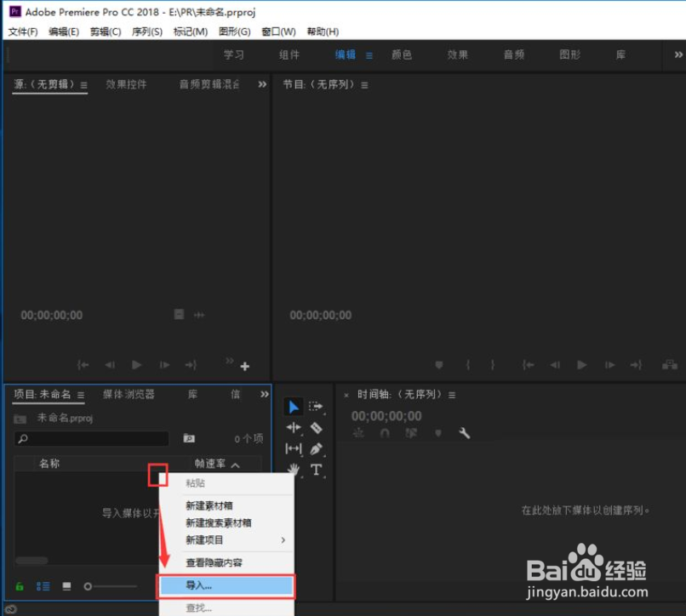The image size is (686, 616).
Task: Play in the program monitor
Action: [582, 364]
